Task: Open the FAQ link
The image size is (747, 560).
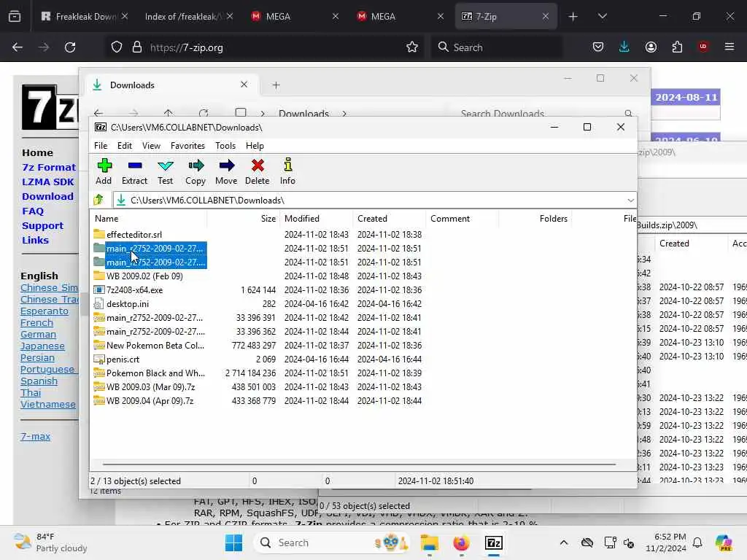Action: (32, 211)
